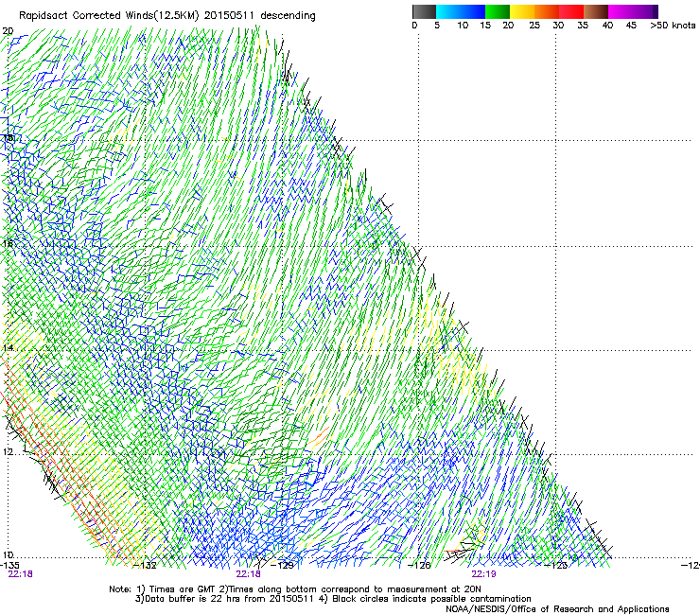Viewport: 700px width, 615px height.
Task: Click the brown 35-40 knots color segment
Action: coord(596,11)
